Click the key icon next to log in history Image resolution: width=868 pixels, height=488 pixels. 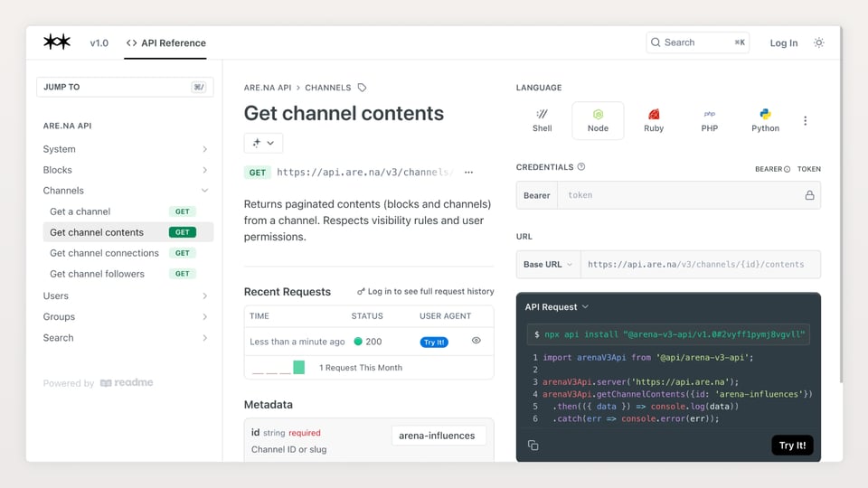pyautogui.click(x=361, y=291)
